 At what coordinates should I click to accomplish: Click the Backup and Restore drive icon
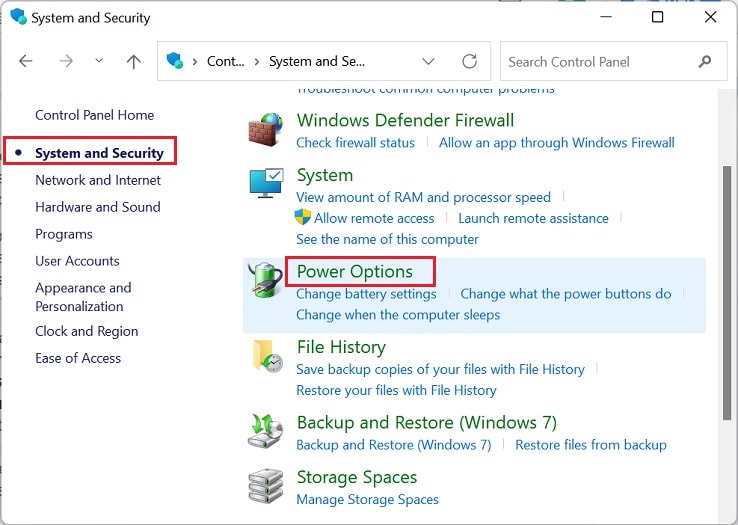(x=265, y=431)
